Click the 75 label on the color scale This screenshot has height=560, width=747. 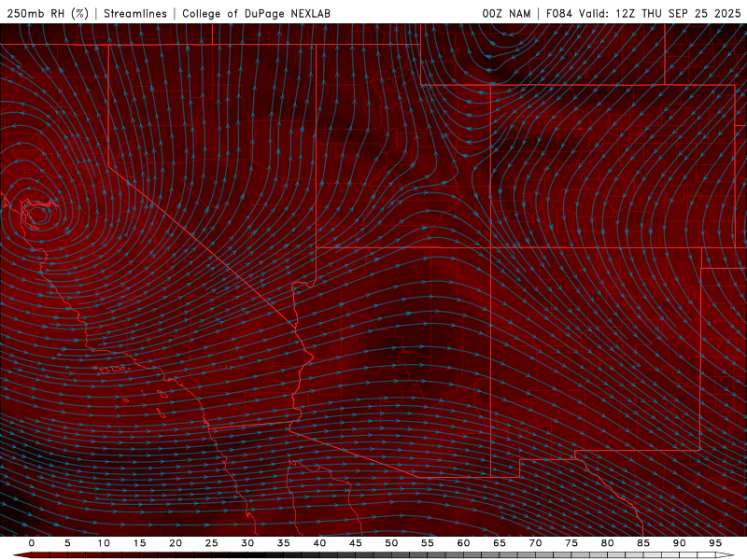click(x=571, y=543)
